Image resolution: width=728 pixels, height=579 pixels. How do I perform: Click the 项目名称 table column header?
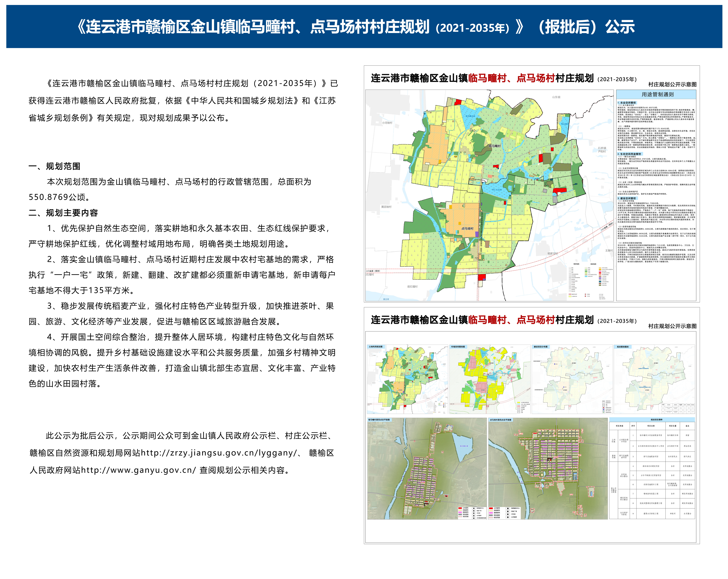(x=651, y=426)
